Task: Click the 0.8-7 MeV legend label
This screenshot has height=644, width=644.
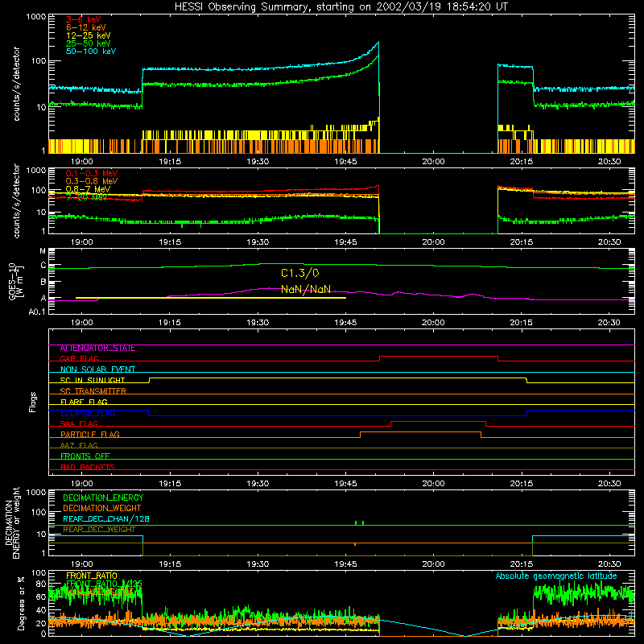Action: 88,189
